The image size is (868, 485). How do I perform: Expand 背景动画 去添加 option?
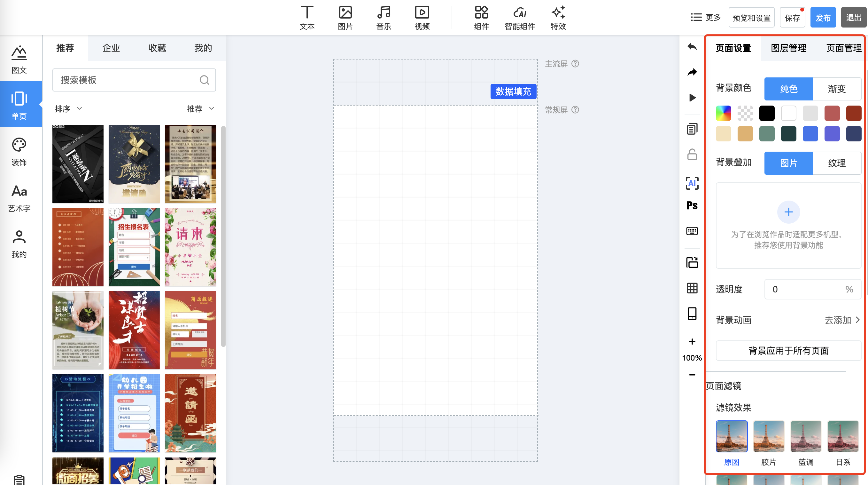point(842,320)
